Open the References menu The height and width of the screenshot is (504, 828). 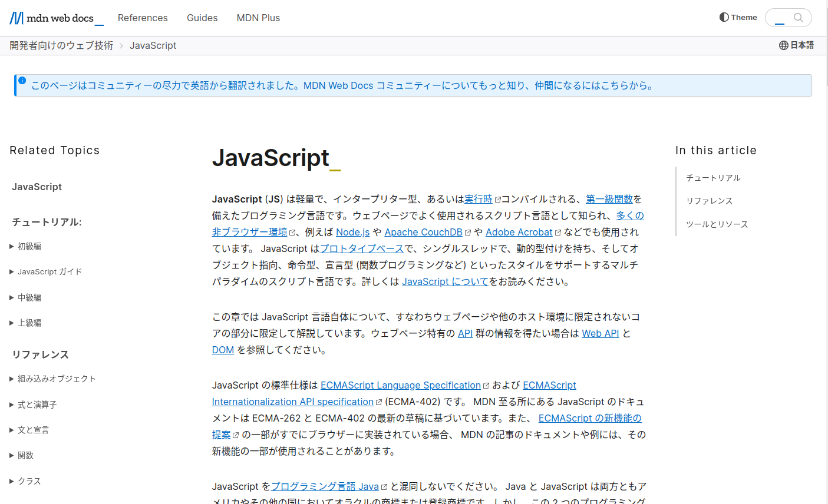coord(143,18)
